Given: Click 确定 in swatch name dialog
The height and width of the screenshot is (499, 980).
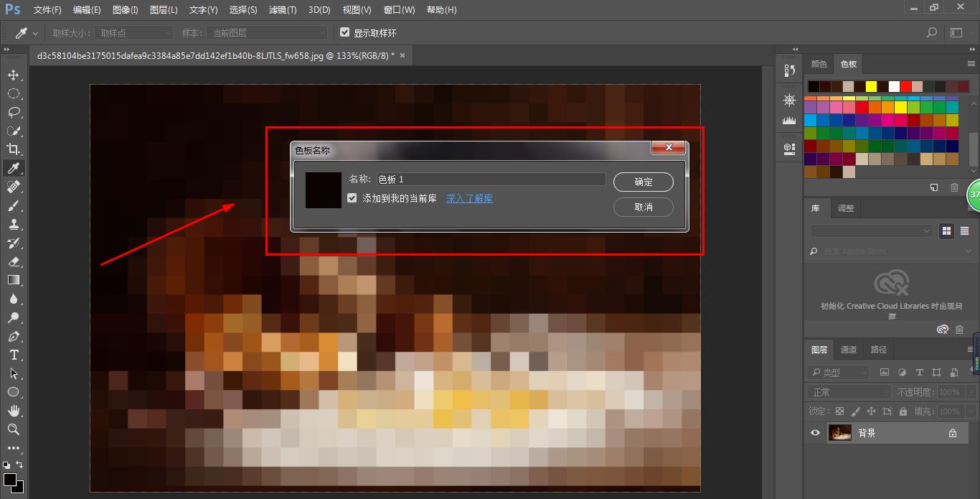Looking at the screenshot, I should [x=644, y=182].
